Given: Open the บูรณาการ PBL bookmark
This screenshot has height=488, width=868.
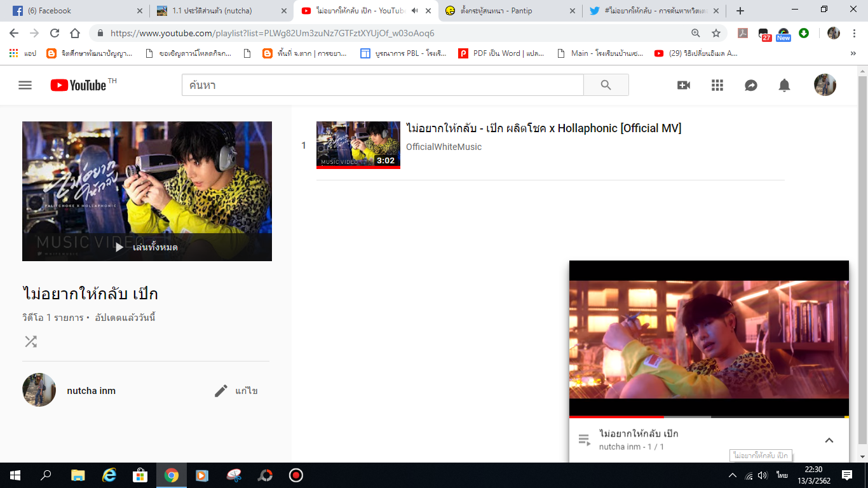Looking at the screenshot, I should tap(403, 53).
